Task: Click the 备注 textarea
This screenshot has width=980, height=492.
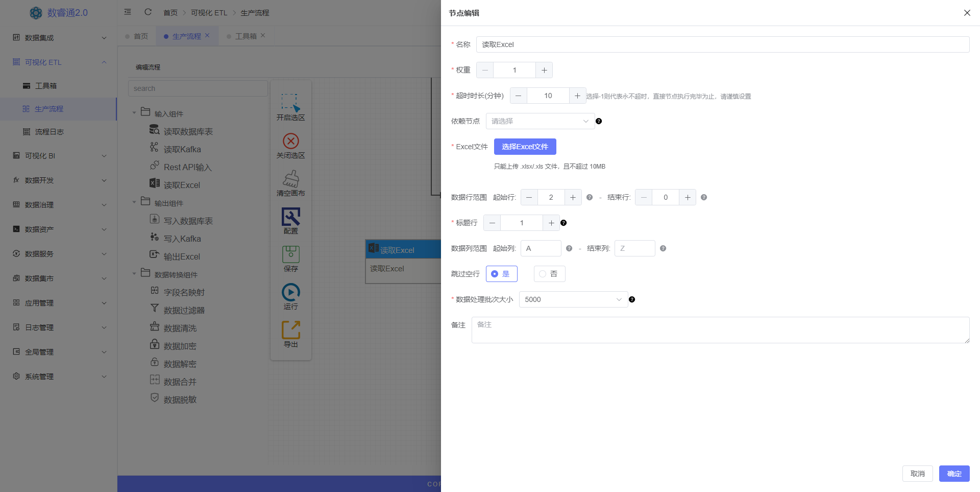Action: click(x=721, y=330)
